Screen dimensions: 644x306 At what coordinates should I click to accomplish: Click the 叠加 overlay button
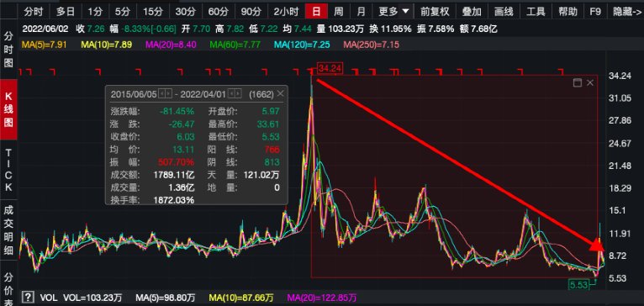click(x=472, y=11)
